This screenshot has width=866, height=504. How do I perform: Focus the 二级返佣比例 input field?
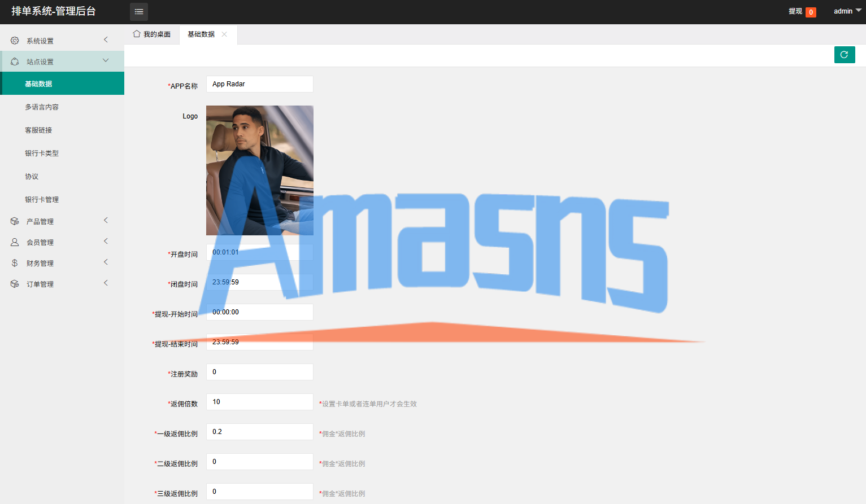260,462
